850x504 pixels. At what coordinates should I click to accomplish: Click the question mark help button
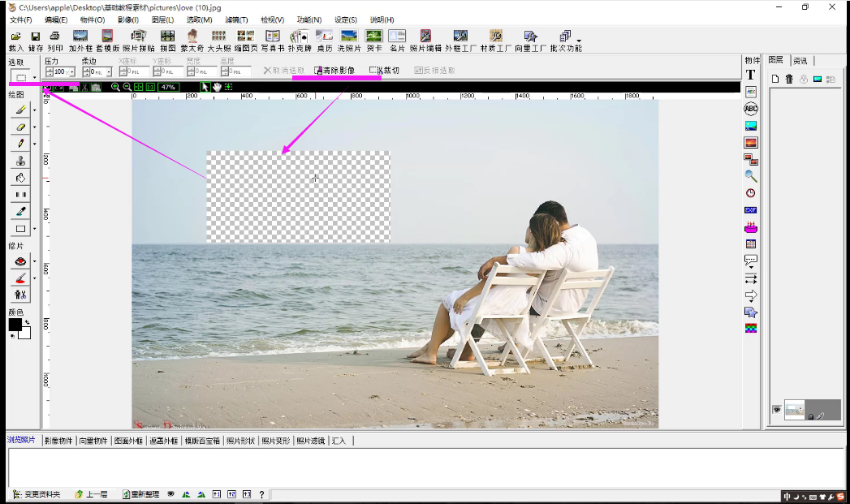tap(262, 494)
